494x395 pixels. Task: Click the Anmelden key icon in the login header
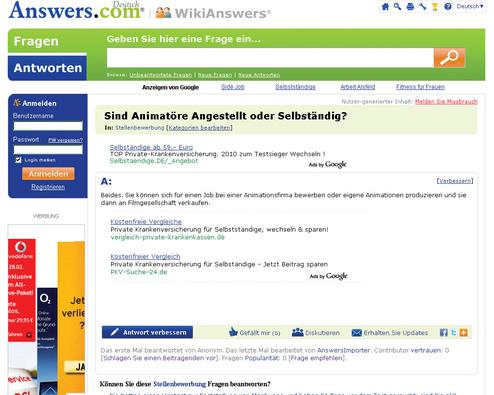tap(17, 103)
